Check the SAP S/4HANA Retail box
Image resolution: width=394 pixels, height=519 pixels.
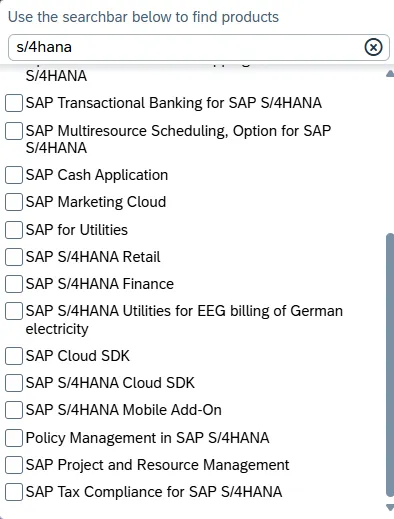tap(14, 257)
